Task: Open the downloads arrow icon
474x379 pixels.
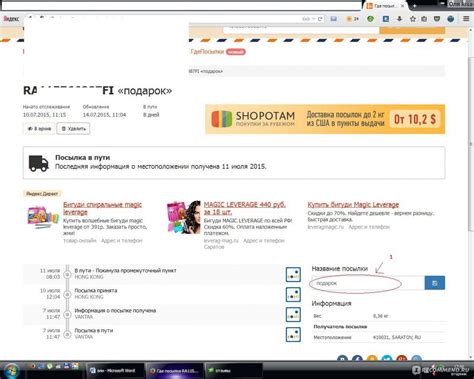Action: [399, 19]
